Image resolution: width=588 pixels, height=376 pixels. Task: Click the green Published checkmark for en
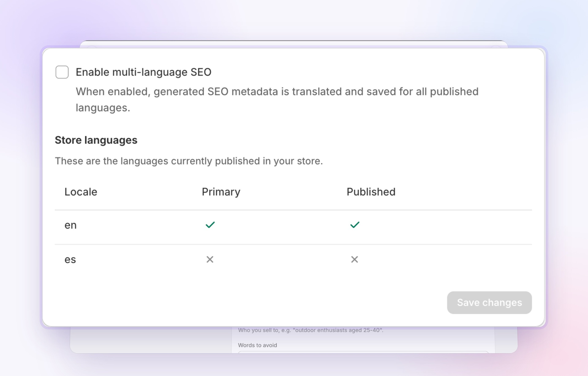point(355,225)
